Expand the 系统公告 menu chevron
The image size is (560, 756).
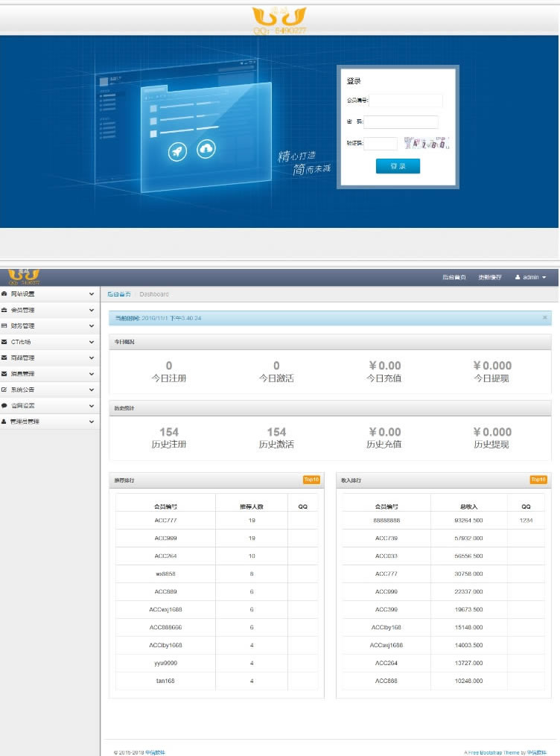click(92, 390)
